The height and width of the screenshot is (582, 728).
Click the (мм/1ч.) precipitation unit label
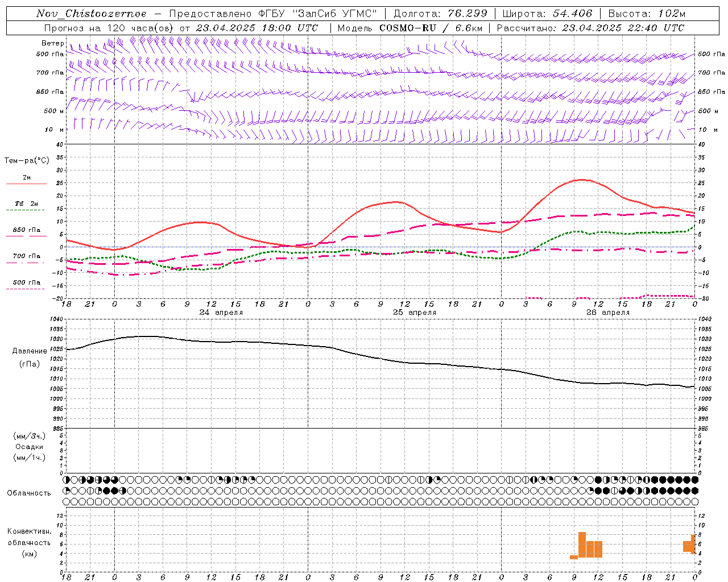click(30, 458)
